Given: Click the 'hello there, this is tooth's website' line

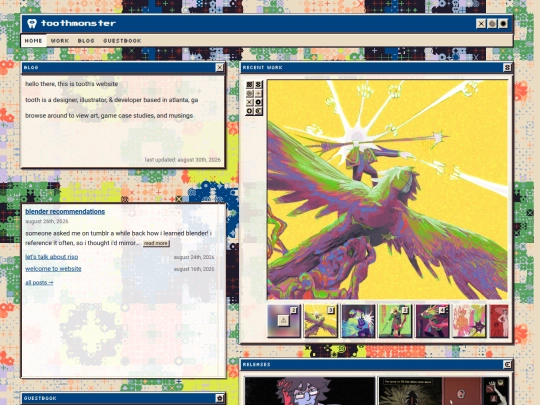Looking at the screenshot, I should click(71, 84).
